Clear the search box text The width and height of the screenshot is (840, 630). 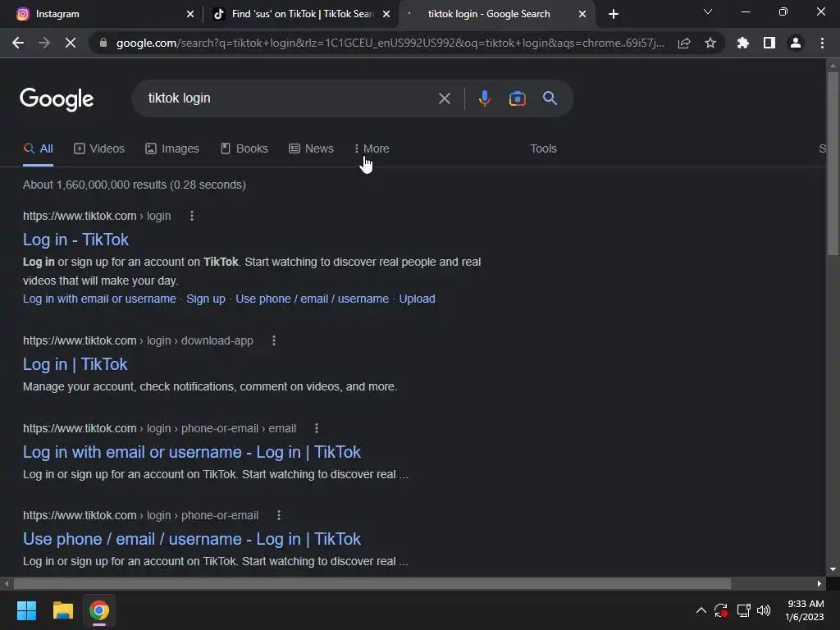coord(444,98)
